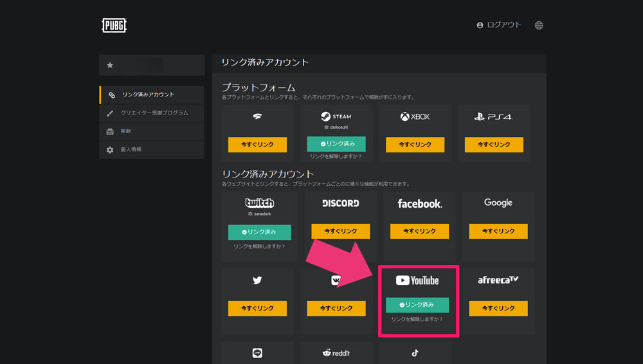Click the star icon in the sidebar header

pyautogui.click(x=110, y=65)
